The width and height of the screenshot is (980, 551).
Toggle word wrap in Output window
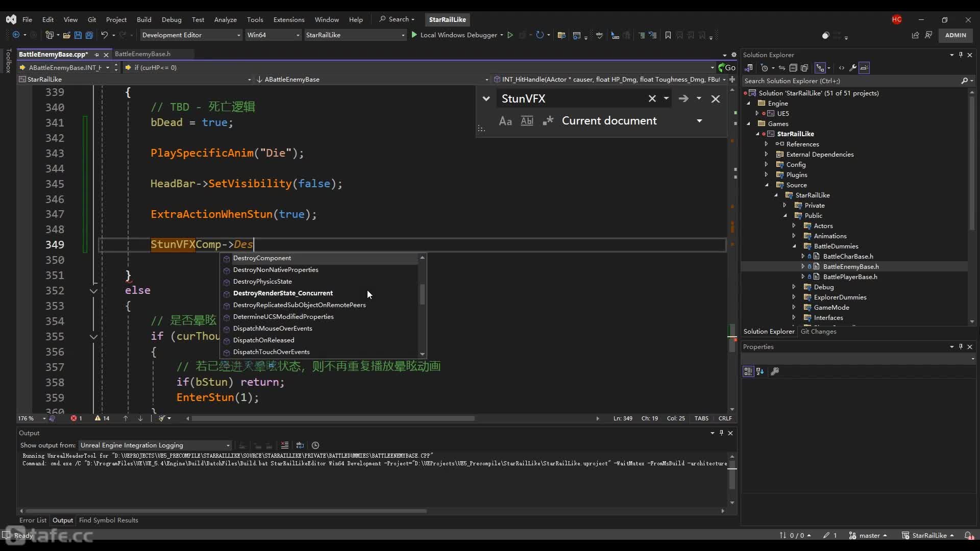pyautogui.click(x=300, y=445)
